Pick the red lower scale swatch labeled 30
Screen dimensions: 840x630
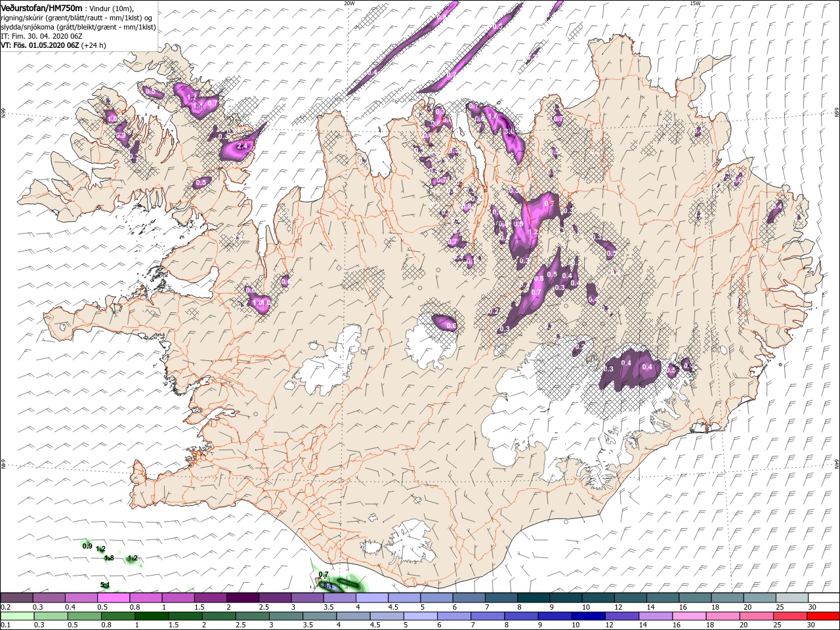[824, 616]
